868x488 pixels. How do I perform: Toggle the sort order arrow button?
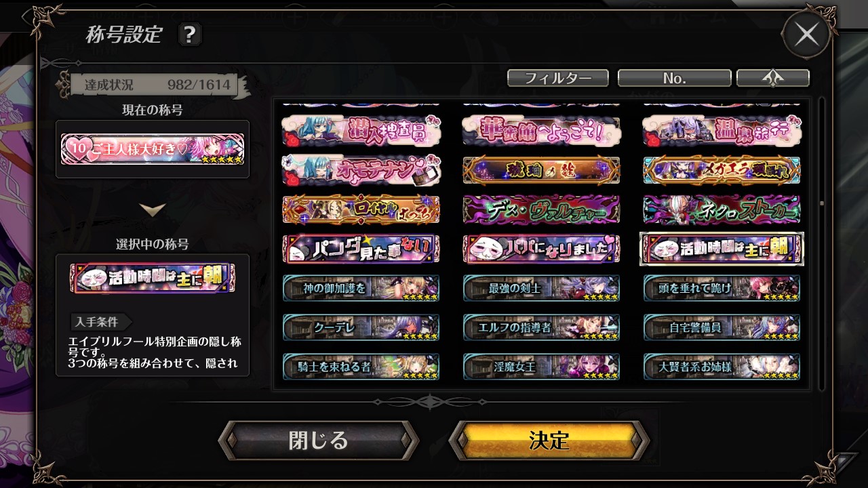click(773, 78)
